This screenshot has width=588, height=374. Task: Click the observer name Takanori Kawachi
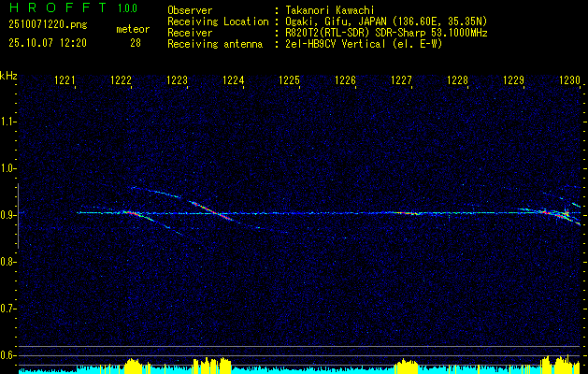pyautogui.click(x=330, y=10)
